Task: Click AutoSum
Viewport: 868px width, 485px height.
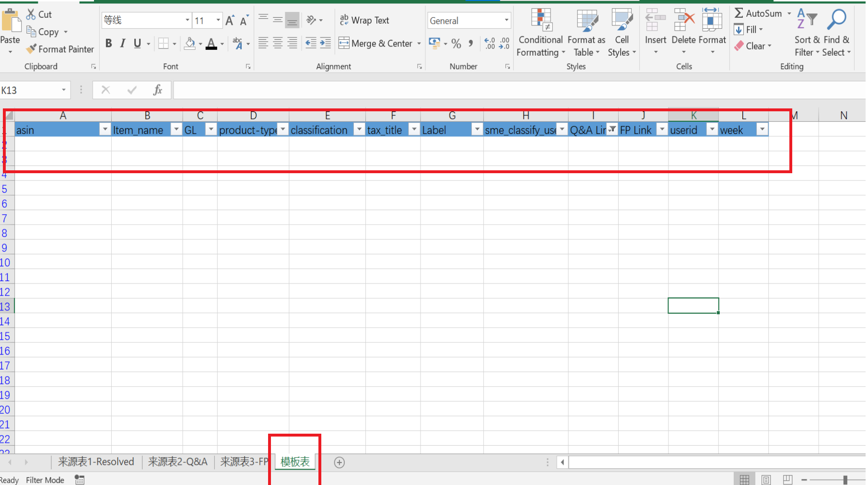Action: [x=758, y=13]
